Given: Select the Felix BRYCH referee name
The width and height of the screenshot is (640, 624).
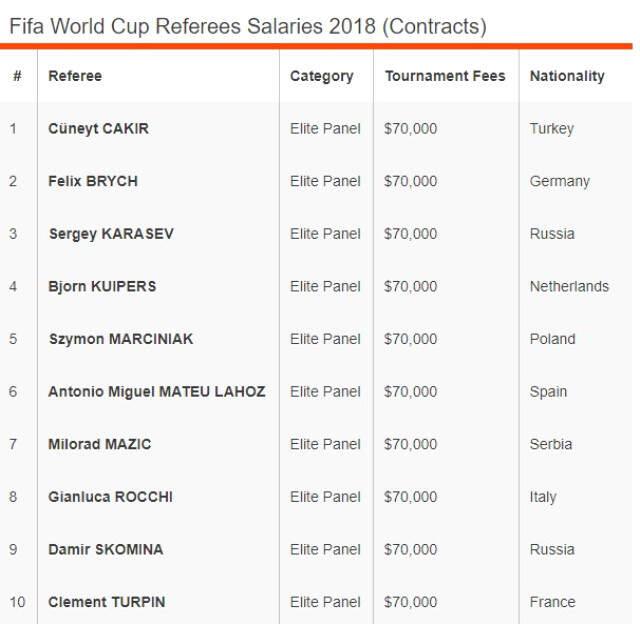Looking at the screenshot, I should click(x=93, y=181).
